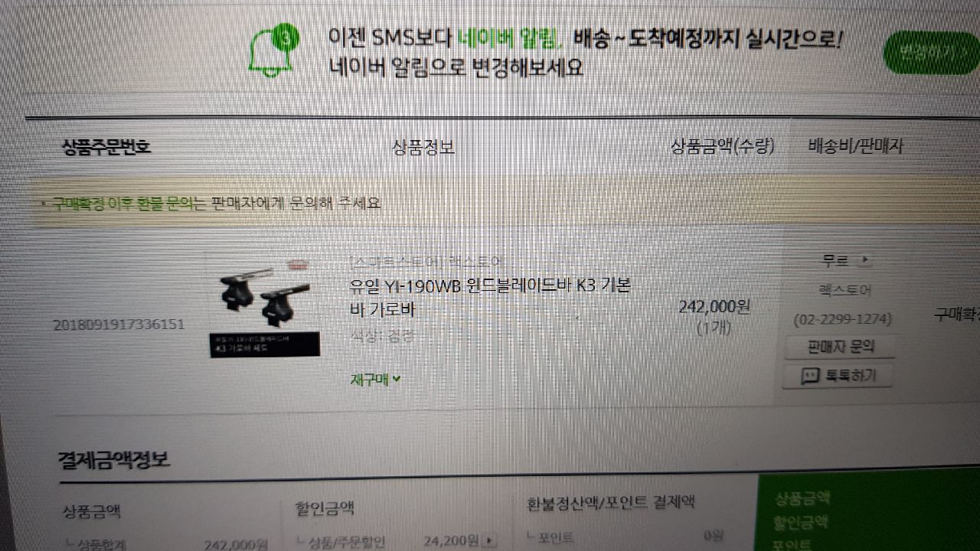Open the 유일 YI-190WB 윈드블레이드바 product title
This screenshot has height=551, width=980.
click(489, 298)
